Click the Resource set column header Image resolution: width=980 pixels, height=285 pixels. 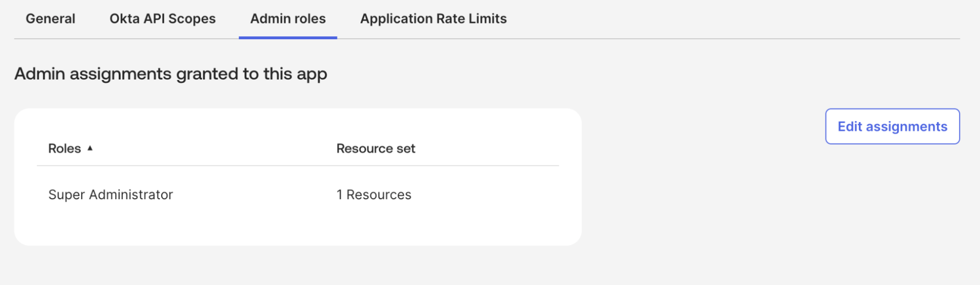tap(376, 149)
